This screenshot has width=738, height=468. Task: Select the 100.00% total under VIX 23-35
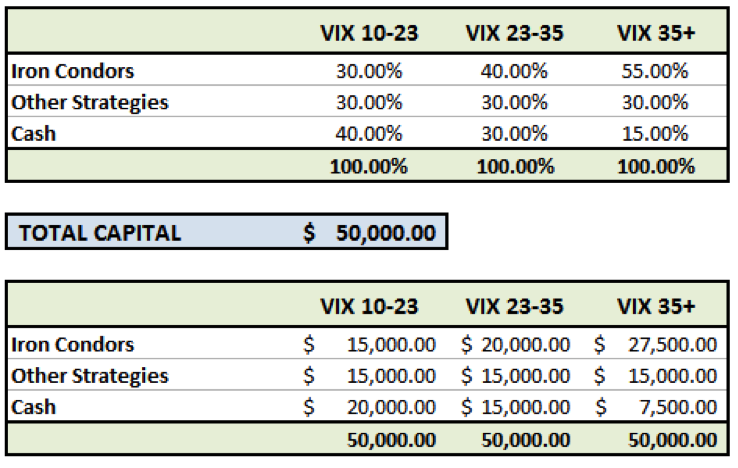coord(515,167)
